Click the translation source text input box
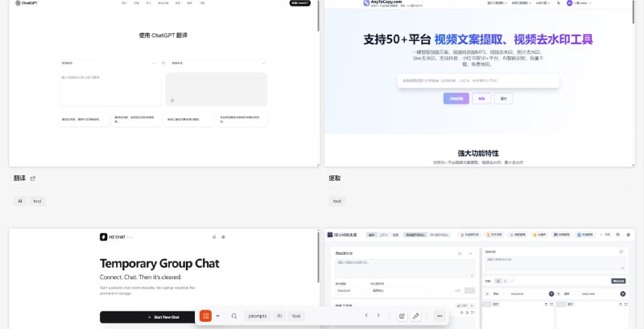This screenshot has width=644, height=329. [x=109, y=89]
